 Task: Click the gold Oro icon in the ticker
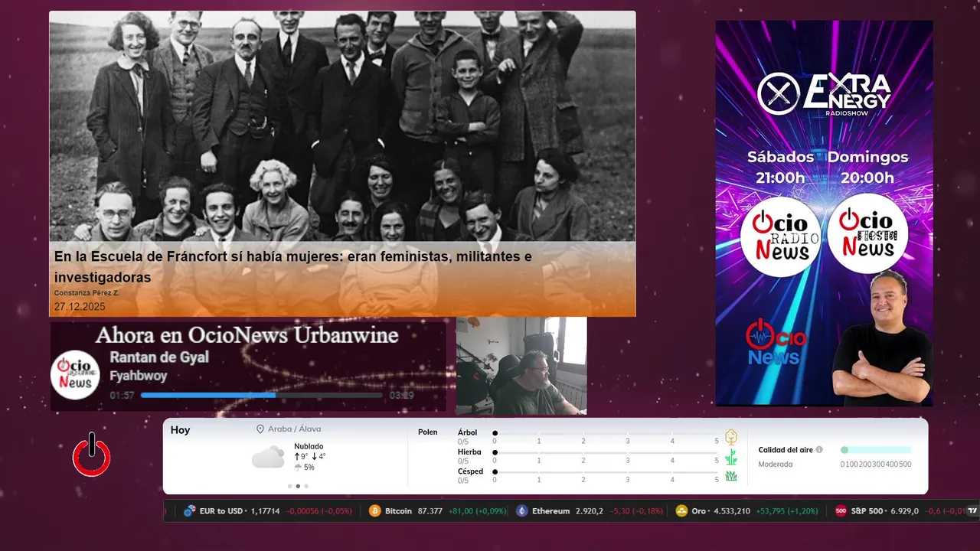(x=681, y=510)
